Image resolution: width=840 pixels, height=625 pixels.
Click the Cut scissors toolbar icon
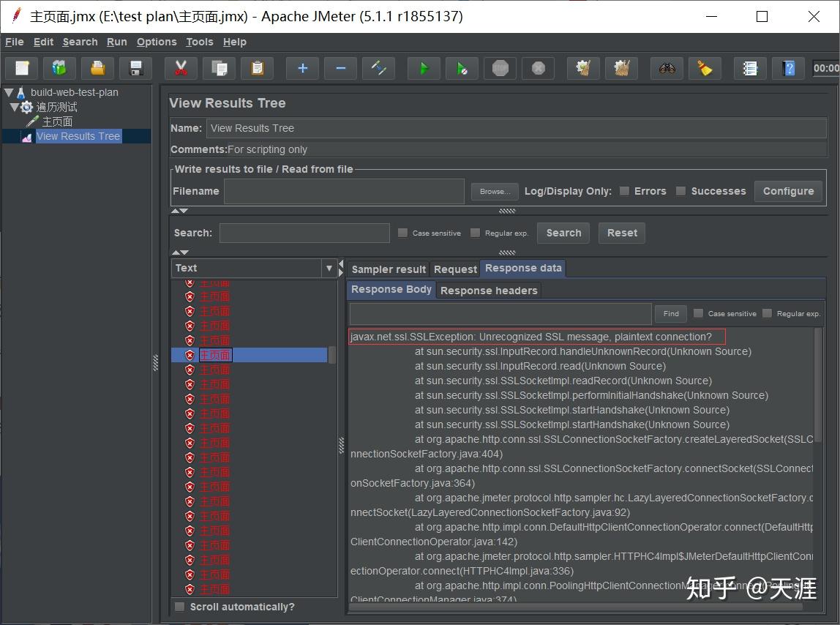181,68
